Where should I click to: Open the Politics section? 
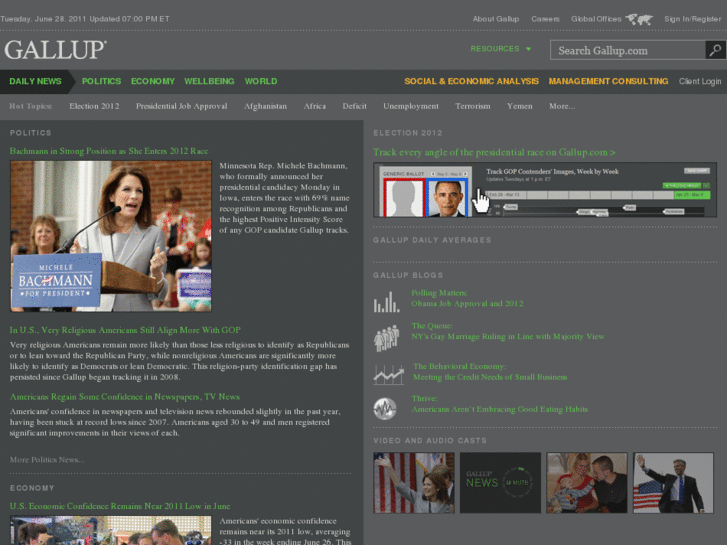tap(102, 81)
